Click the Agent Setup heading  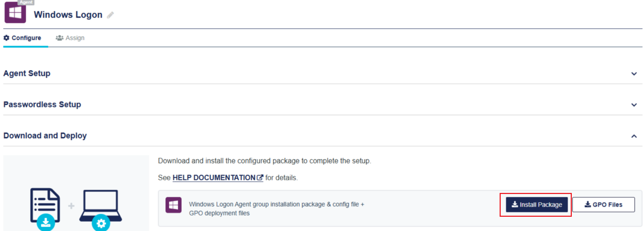tap(27, 73)
